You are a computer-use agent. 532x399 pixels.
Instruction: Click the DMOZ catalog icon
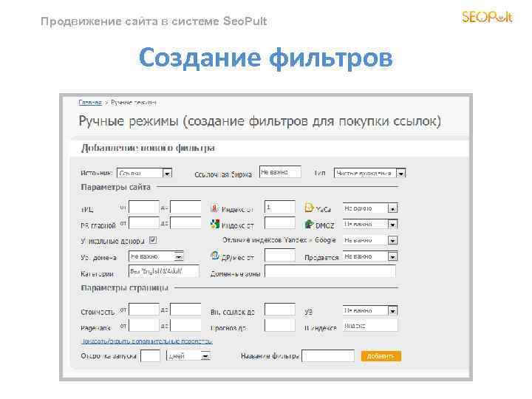(309, 224)
